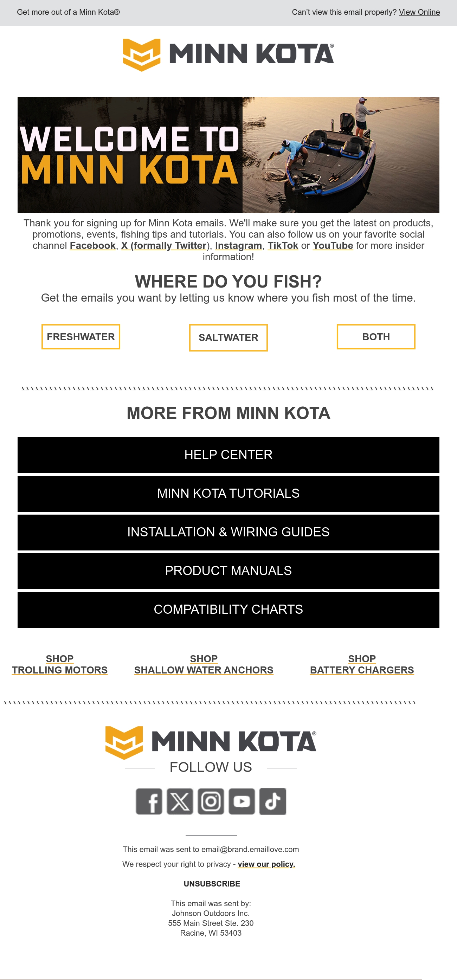Open the X social icon in footer
Viewport: 457px width, 980px height.
pyautogui.click(x=180, y=801)
